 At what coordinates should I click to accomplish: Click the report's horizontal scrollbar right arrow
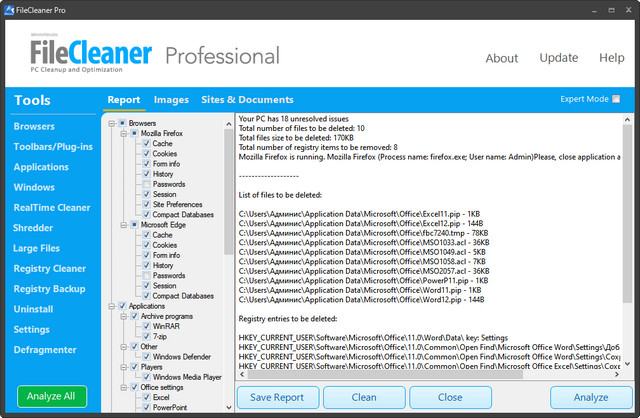pos(616,374)
